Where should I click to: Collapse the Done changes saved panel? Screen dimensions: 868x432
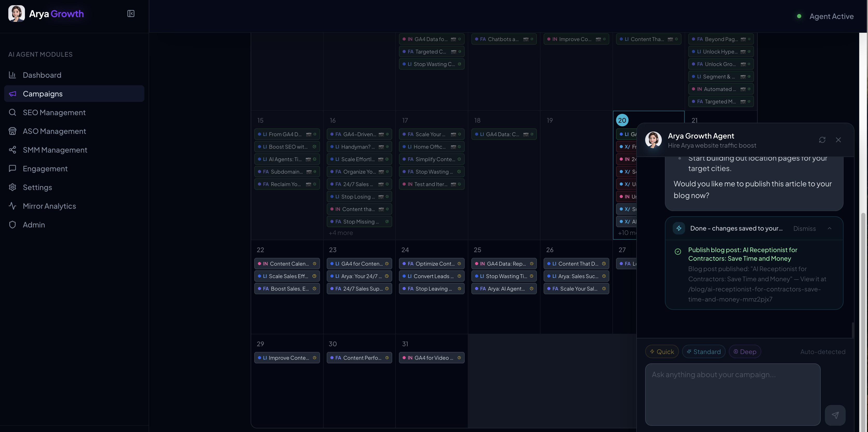tap(830, 228)
